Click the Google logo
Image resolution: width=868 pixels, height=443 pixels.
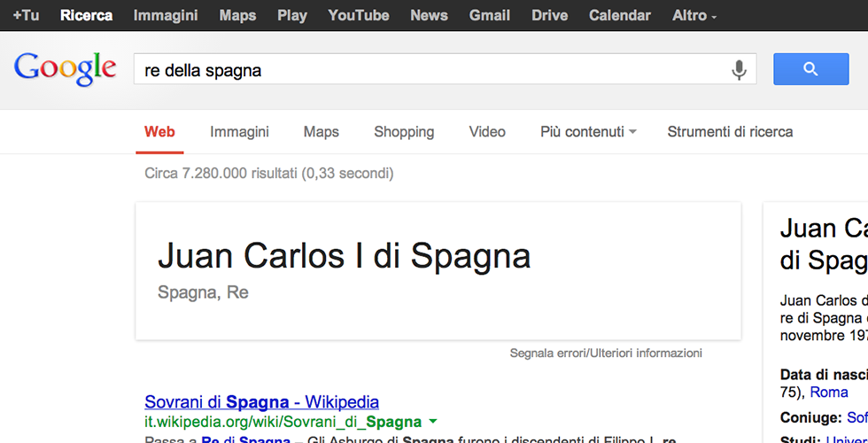65,69
